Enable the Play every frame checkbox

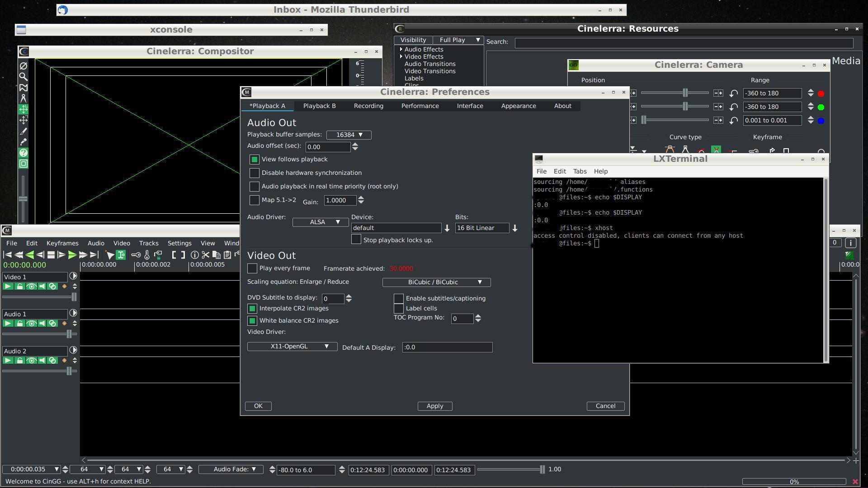click(x=252, y=268)
